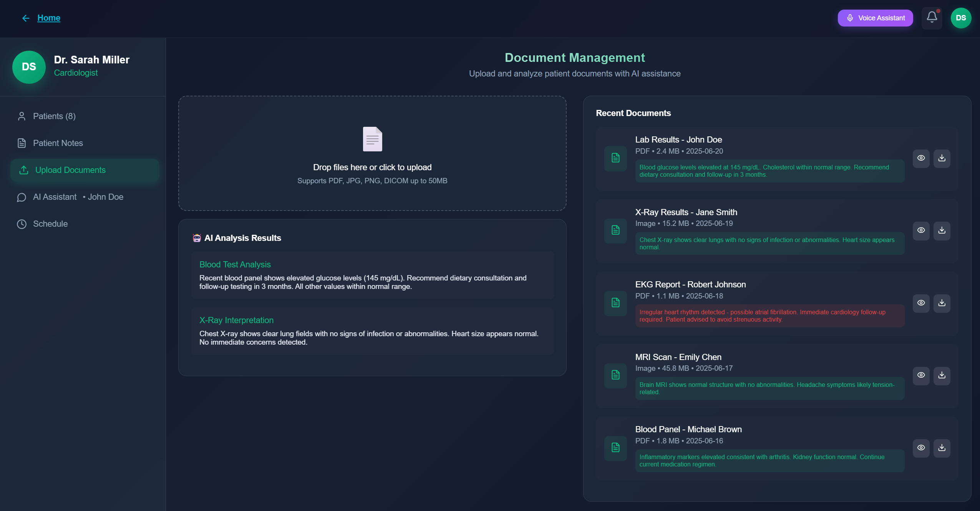
Task: Download the Blood Panel - Michael Brown file
Action: [942, 448]
